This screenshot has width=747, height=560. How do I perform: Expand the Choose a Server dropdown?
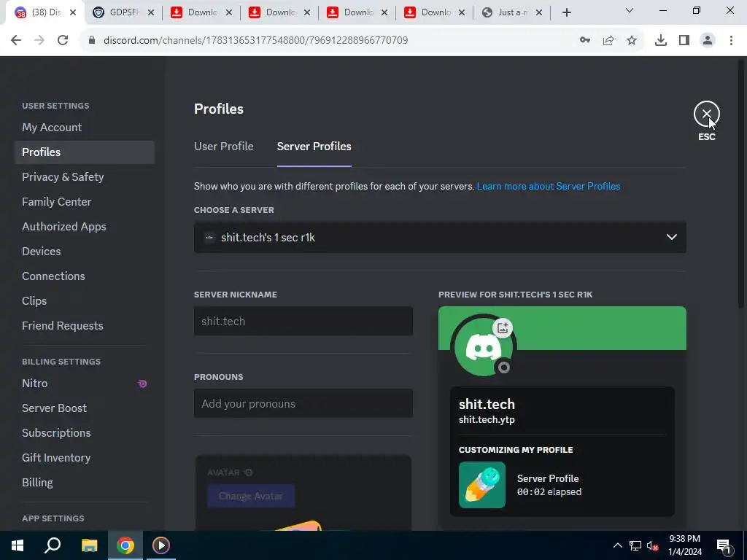[x=440, y=237]
